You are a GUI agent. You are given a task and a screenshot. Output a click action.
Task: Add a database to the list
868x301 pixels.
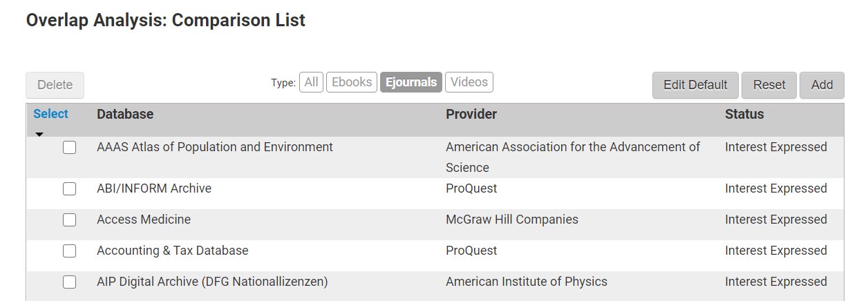point(822,85)
